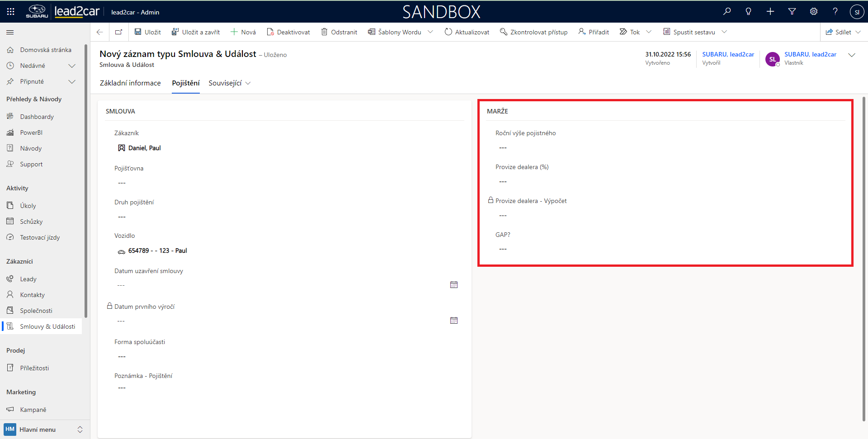
Task: Expand the Šablony Wordu dropdown arrow
Action: [430, 32]
